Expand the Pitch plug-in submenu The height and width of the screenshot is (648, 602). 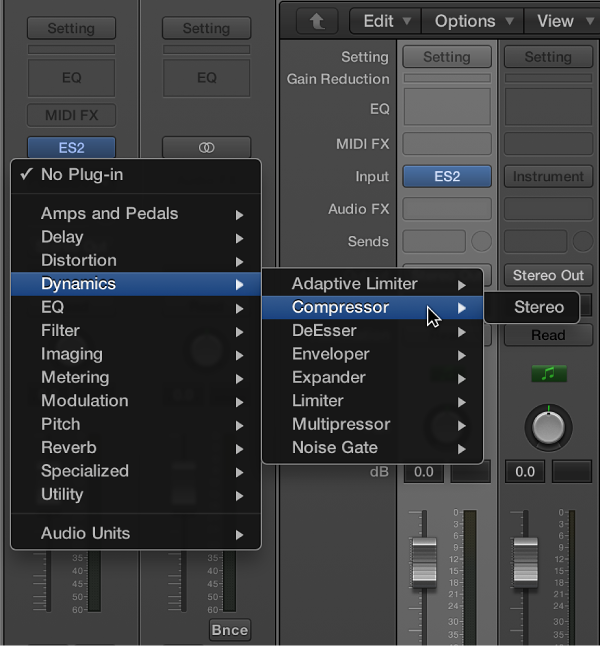pyautogui.click(x=136, y=424)
